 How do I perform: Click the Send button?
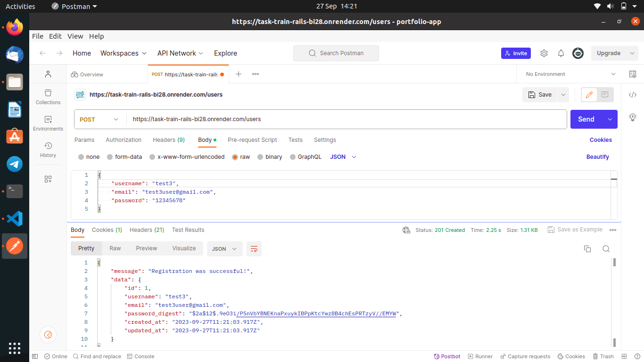[586, 119]
